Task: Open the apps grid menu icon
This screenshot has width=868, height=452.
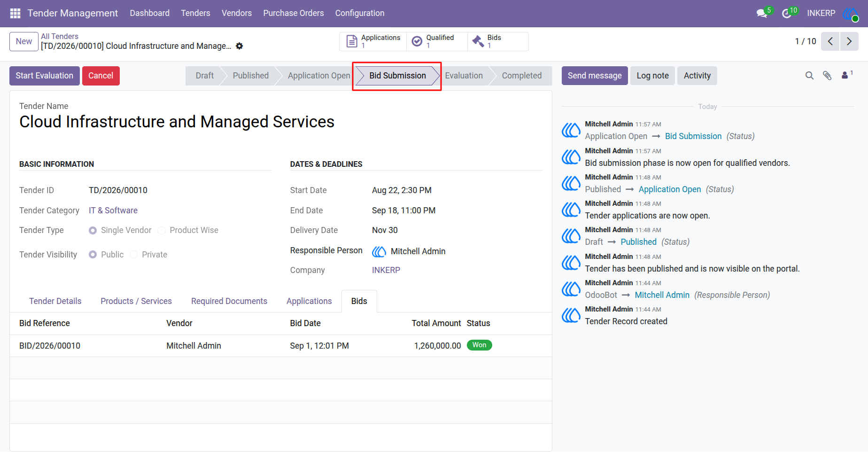Action: coord(15,13)
